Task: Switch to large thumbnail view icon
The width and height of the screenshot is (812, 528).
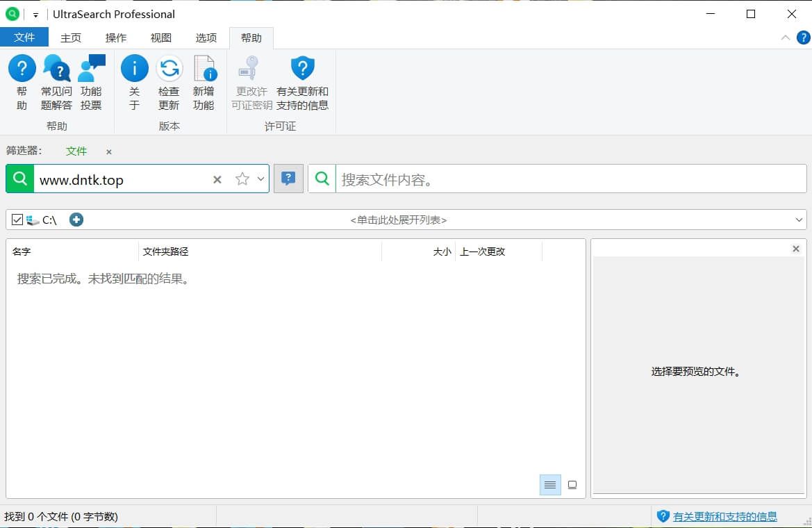Action: point(572,485)
